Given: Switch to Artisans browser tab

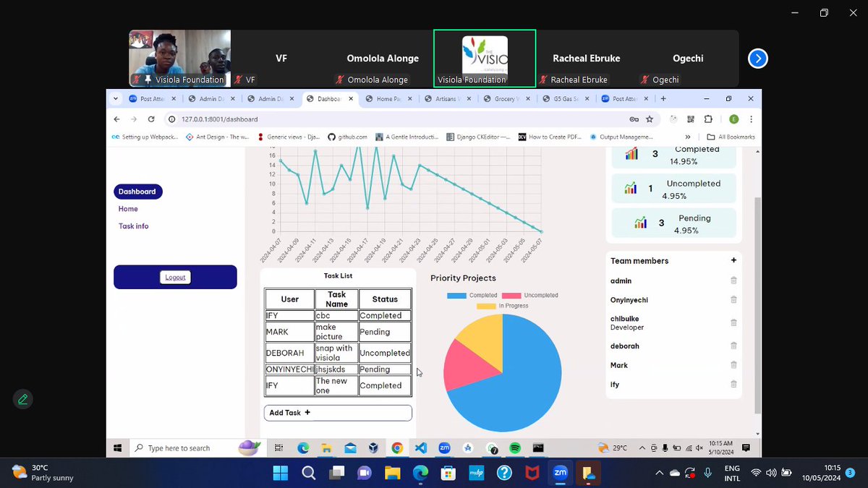Looking at the screenshot, I should [449, 99].
